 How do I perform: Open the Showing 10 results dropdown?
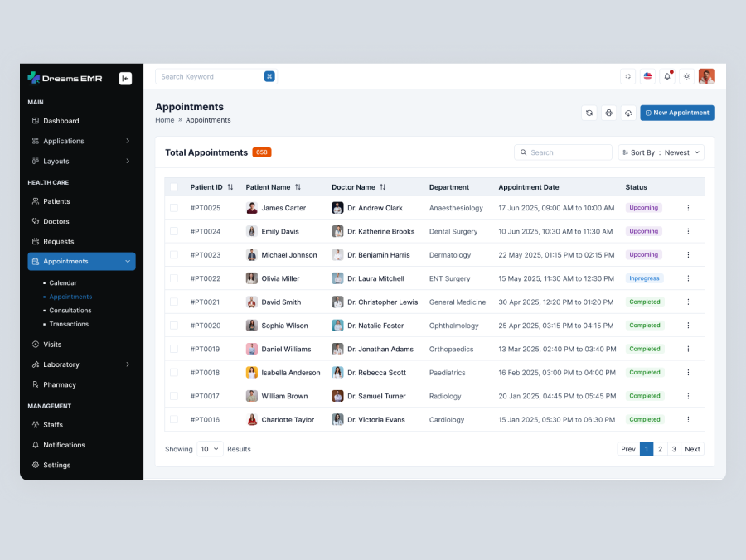[x=210, y=449]
